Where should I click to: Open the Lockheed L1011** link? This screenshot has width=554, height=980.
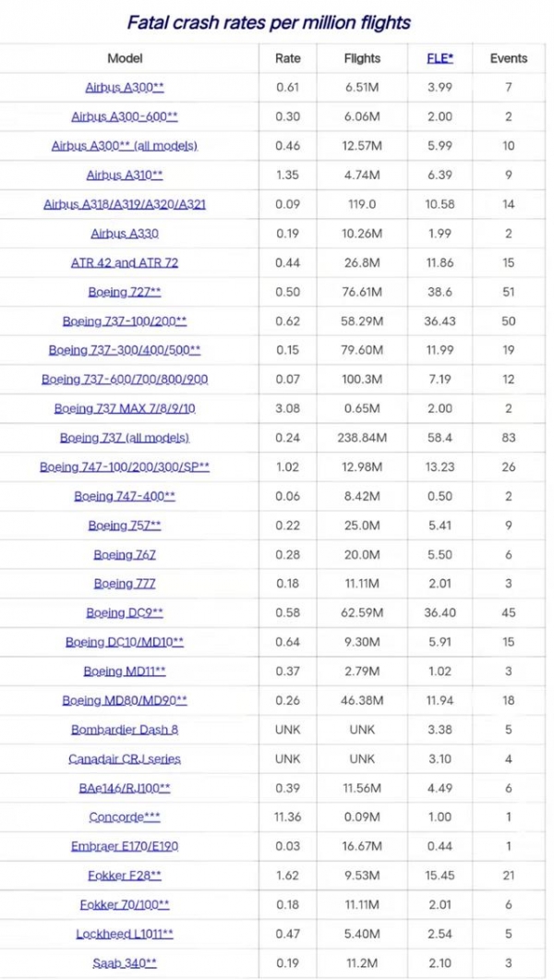pos(125,934)
